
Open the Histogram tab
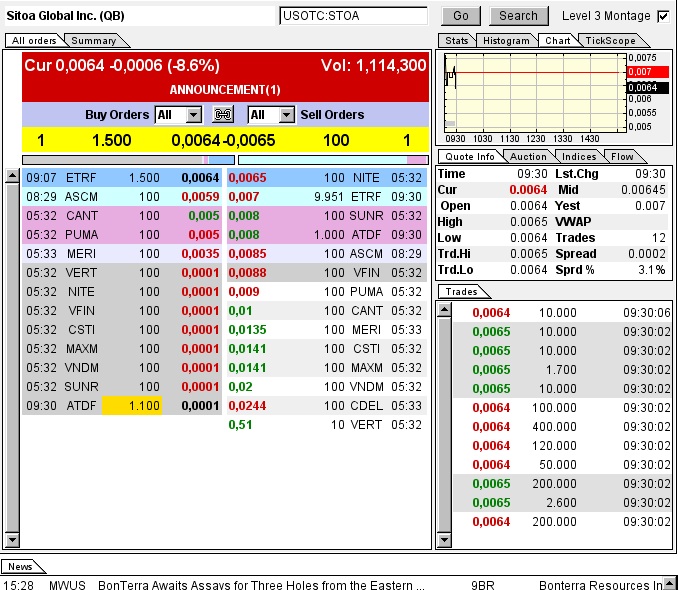[x=505, y=41]
